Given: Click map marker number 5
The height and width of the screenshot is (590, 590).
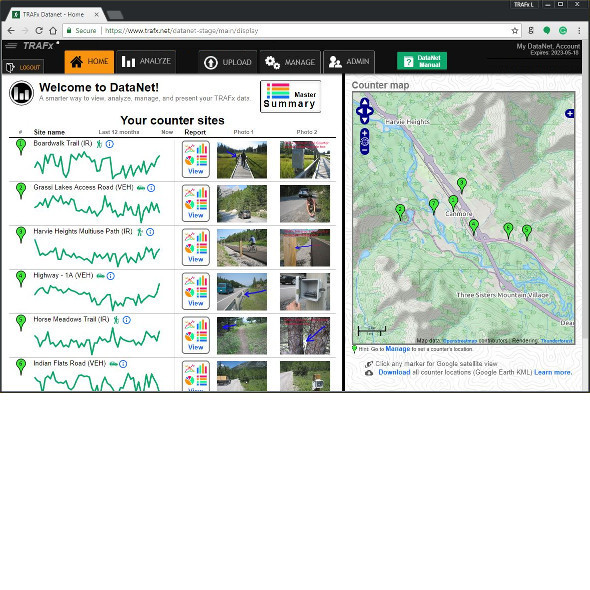Looking at the screenshot, I should point(527,232).
